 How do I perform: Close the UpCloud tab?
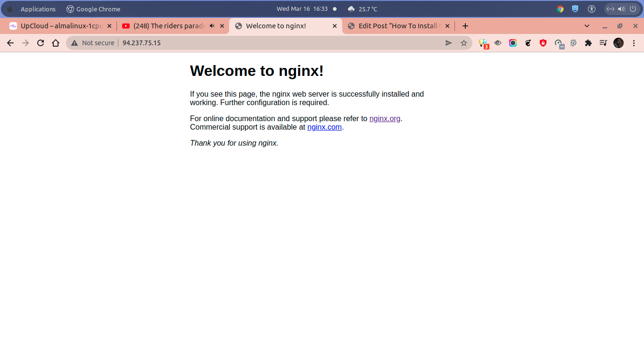109,26
